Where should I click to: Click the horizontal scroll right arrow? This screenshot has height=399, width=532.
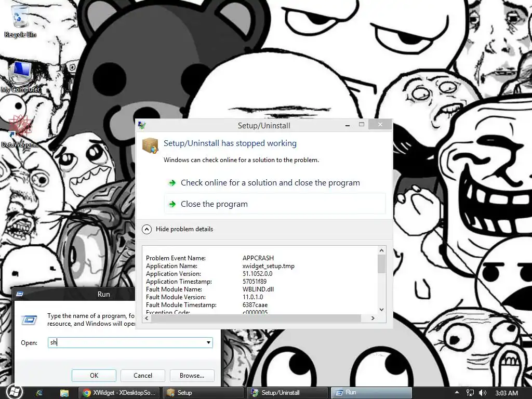click(x=373, y=318)
